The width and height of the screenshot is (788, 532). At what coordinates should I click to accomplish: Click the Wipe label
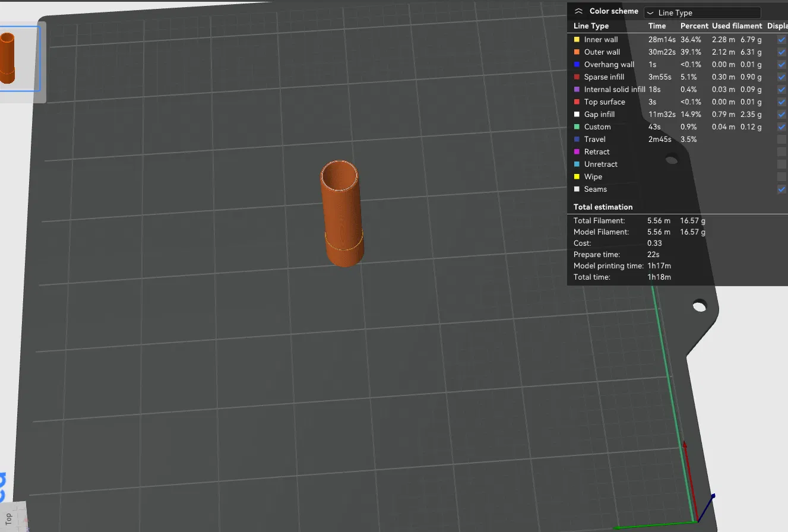[593, 177]
